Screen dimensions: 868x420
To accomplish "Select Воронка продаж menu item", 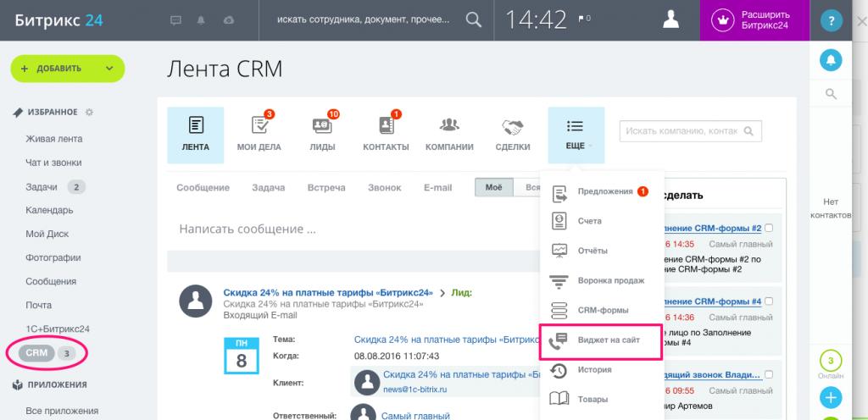I will 611,281.
